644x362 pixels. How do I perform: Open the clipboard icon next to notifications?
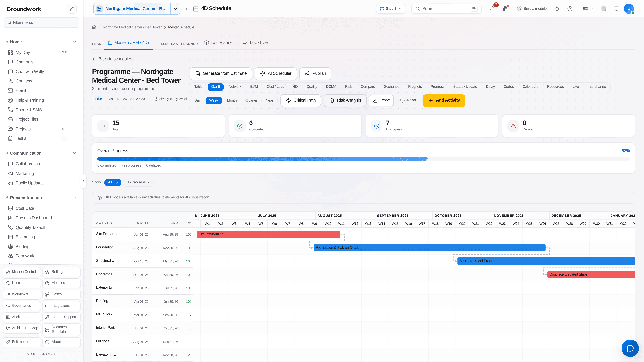pyautogui.click(x=506, y=9)
